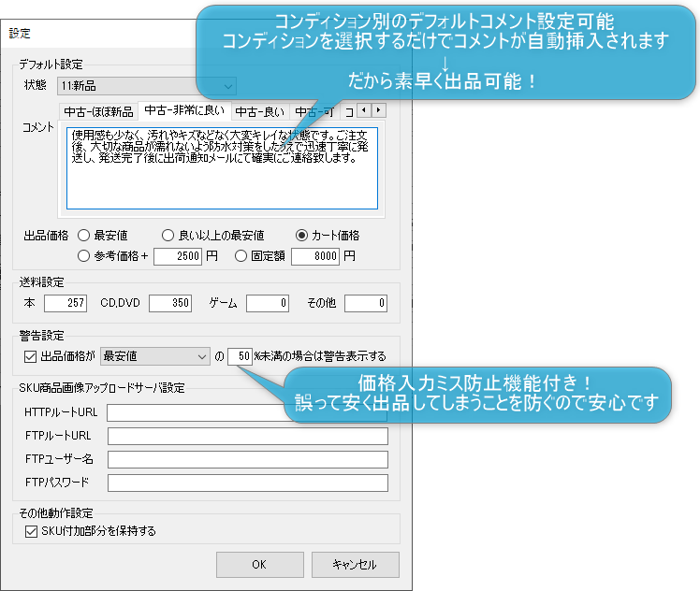Screen dimensions: 700x591
Task: Select the 固定額 radio button
Action: coord(241,255)
